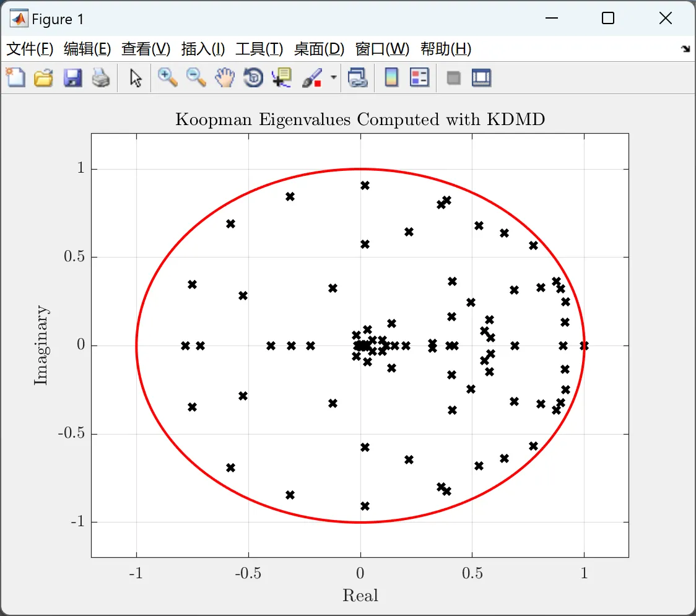The height and width of the screenshot is (616, 696).
Task: Click the Link Plot toolbar icon
Action: [x=357, y=77]
